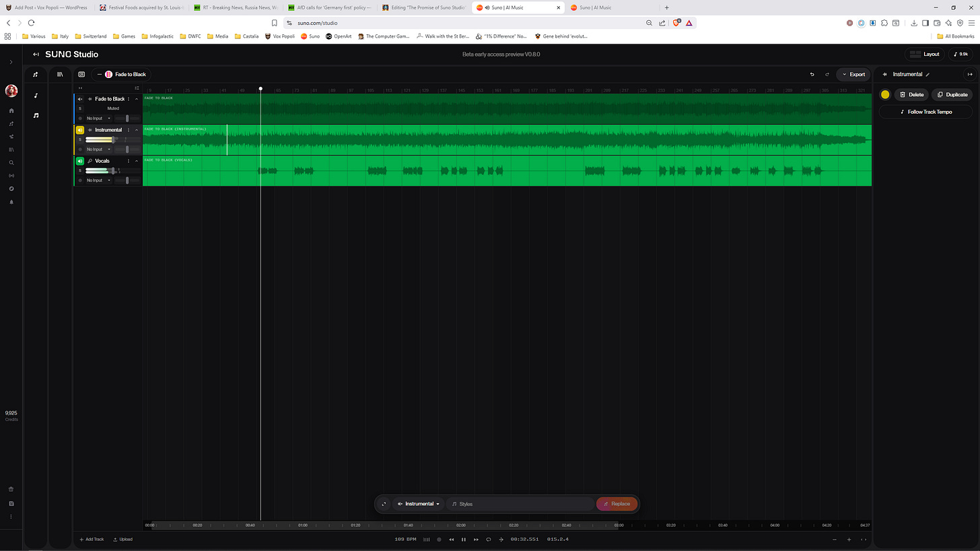The width and height of the screenshot is (980, 551).
Task: Fast forward playback
Action: click(476, 540)
